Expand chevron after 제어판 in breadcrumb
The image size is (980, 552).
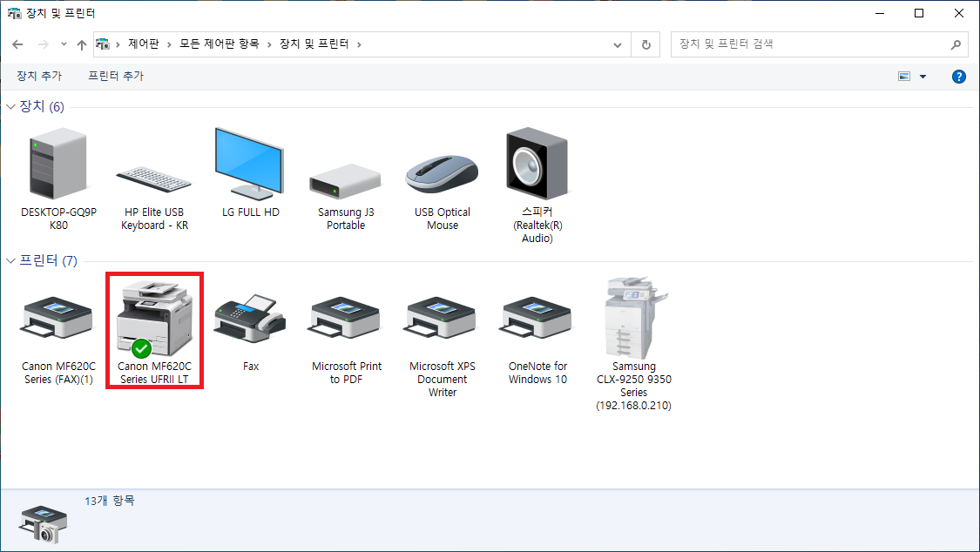(169, 44)
